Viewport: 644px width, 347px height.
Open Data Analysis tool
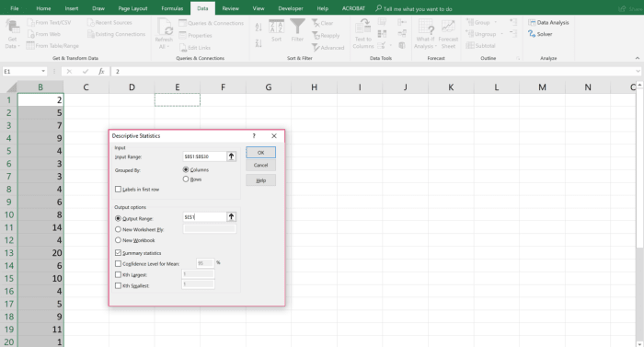[548, 23]
